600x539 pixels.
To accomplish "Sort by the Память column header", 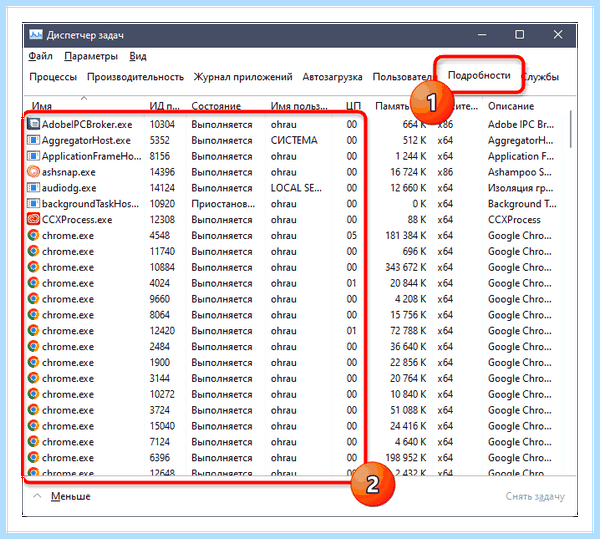I will click(x=392, y=106).
